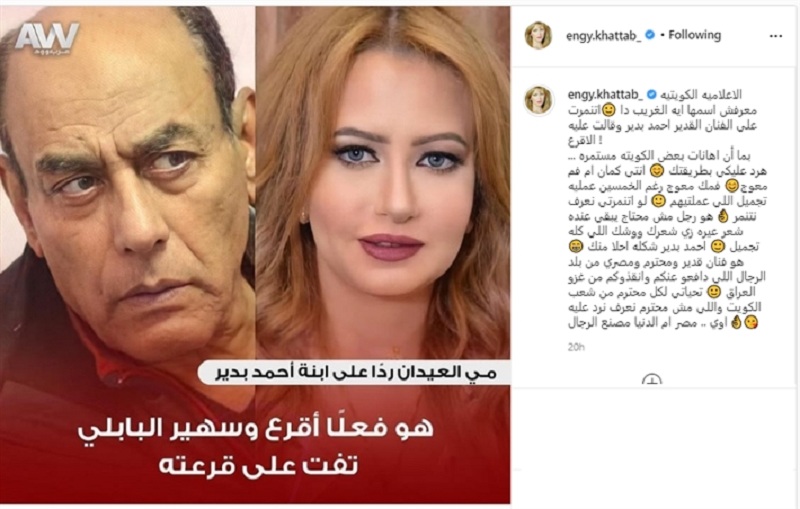Load more comments with the plus circle
This screenshot has height=509, width=800.
click(652, 380)
